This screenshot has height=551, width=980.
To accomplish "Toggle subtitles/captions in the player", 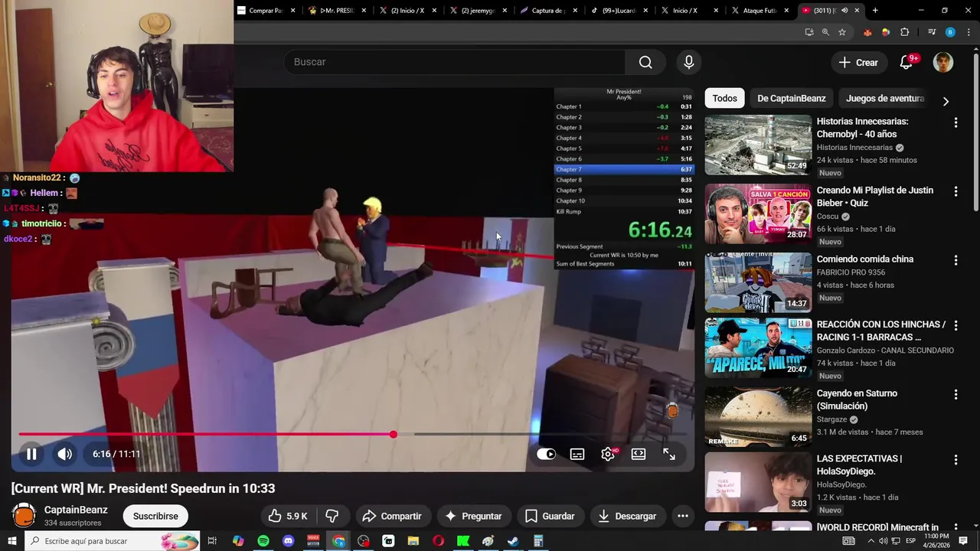I will (x=577, y=454).
